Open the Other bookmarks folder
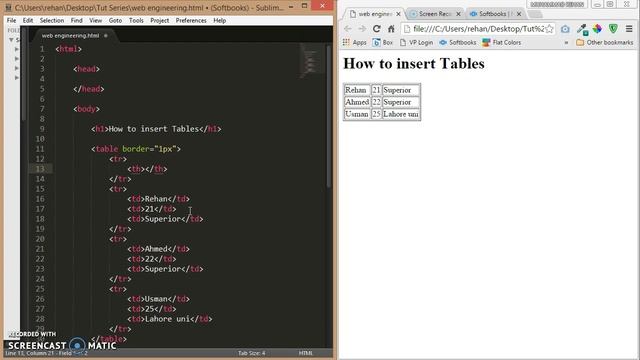Screen dimensions: 640x360 (x=604, y=42)
